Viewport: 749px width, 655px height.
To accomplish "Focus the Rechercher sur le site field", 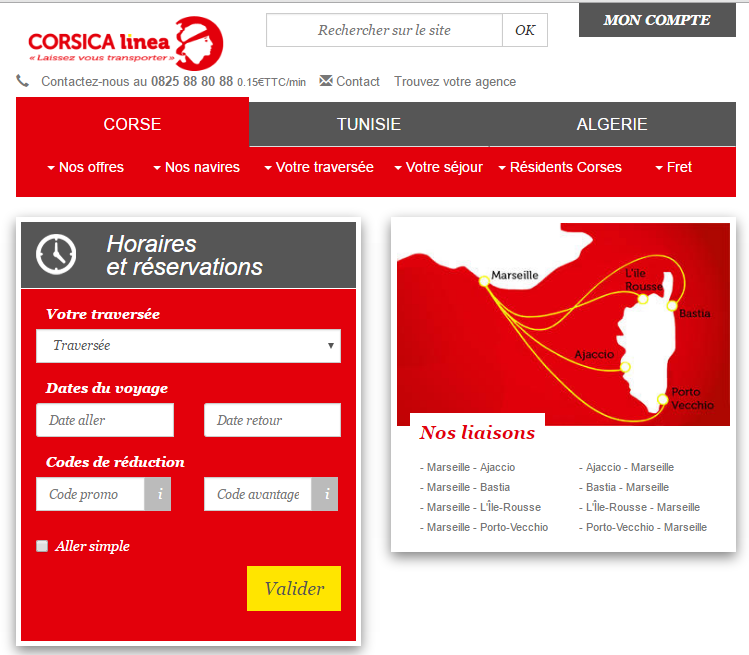I will 384,30.
